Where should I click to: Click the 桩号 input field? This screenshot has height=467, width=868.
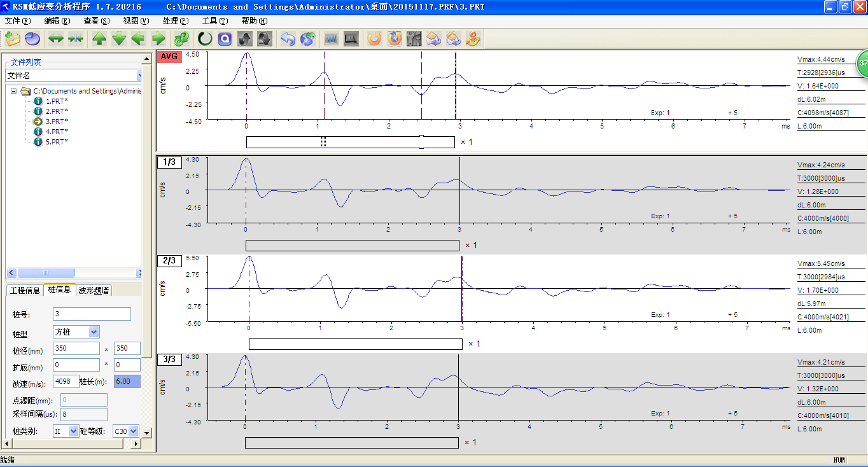click(x=92, y=314)
